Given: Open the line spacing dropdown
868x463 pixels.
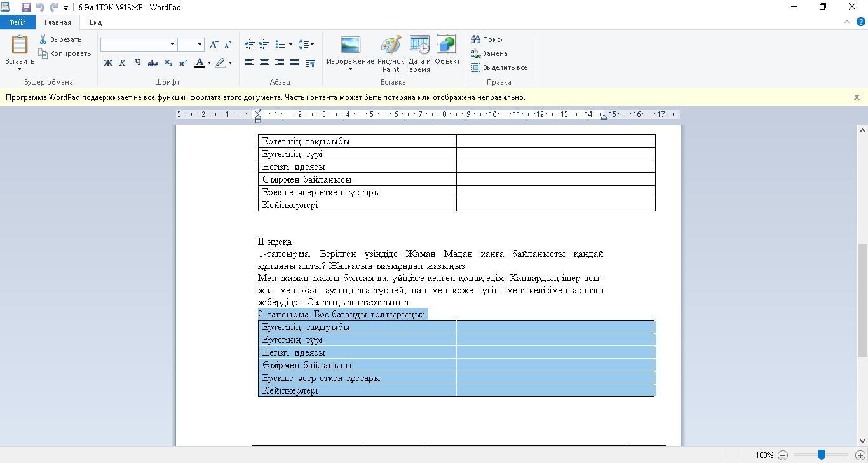Looking at the screenshot, I should pos(307,45).
